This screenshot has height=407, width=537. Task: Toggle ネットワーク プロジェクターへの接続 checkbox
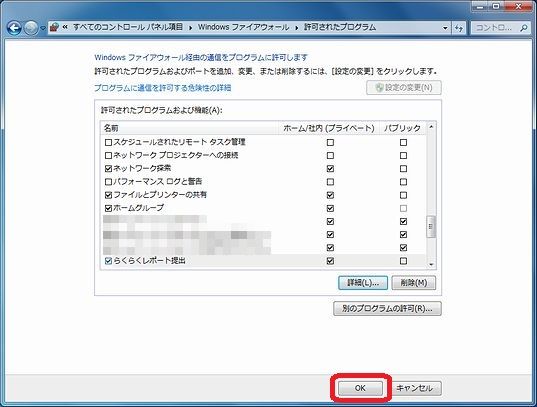(108, 156)
